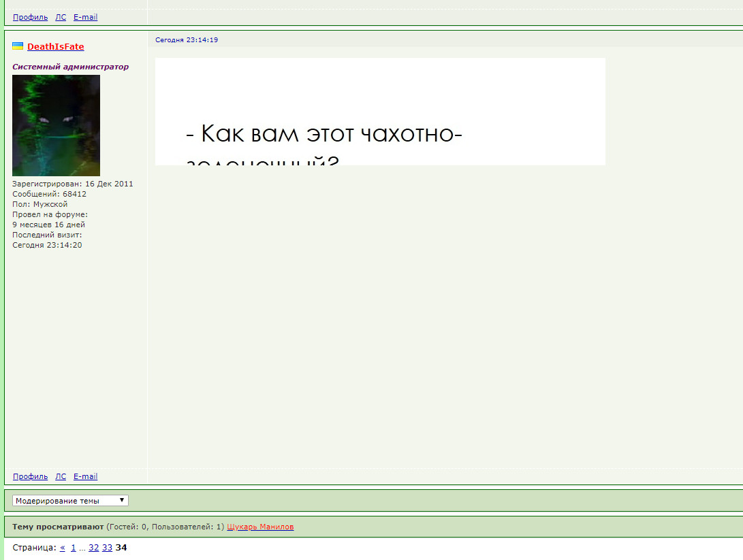Click the image with text in the post

pos(380,112)
